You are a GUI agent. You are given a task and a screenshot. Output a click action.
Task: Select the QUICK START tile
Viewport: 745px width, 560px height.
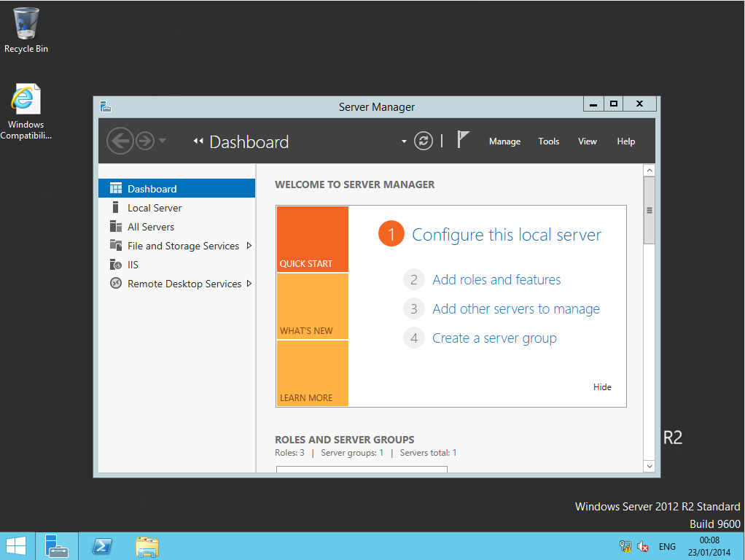click(313, 239)
